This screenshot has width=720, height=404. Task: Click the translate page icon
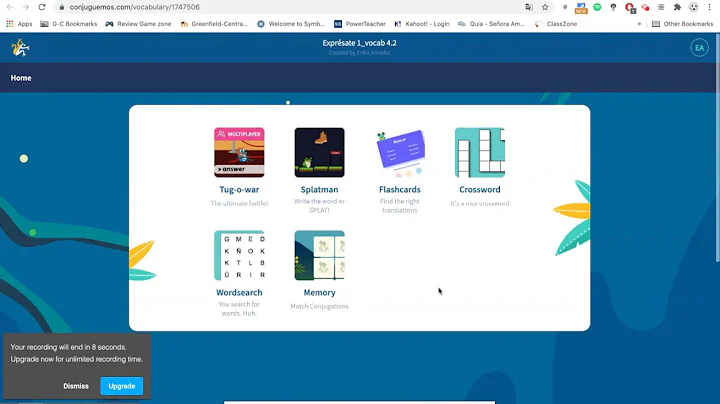coord(529,7)
